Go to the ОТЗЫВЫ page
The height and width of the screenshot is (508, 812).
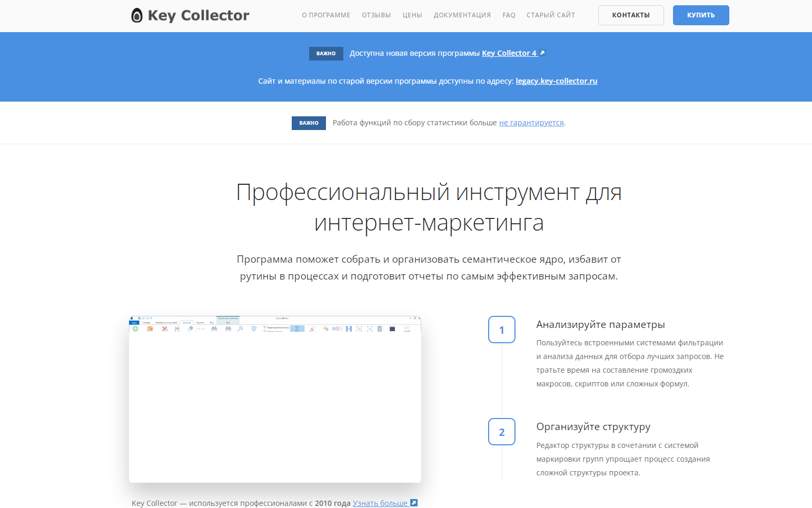[376, 15]
